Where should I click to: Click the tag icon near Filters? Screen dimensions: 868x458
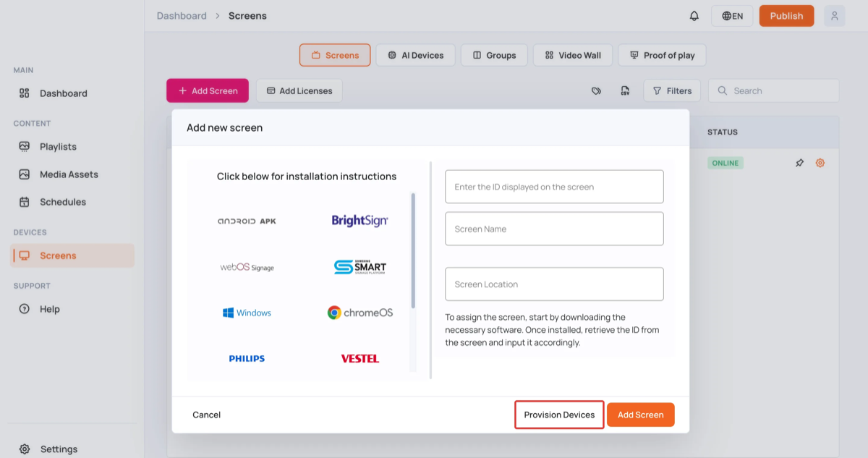[x=596, y=91]
